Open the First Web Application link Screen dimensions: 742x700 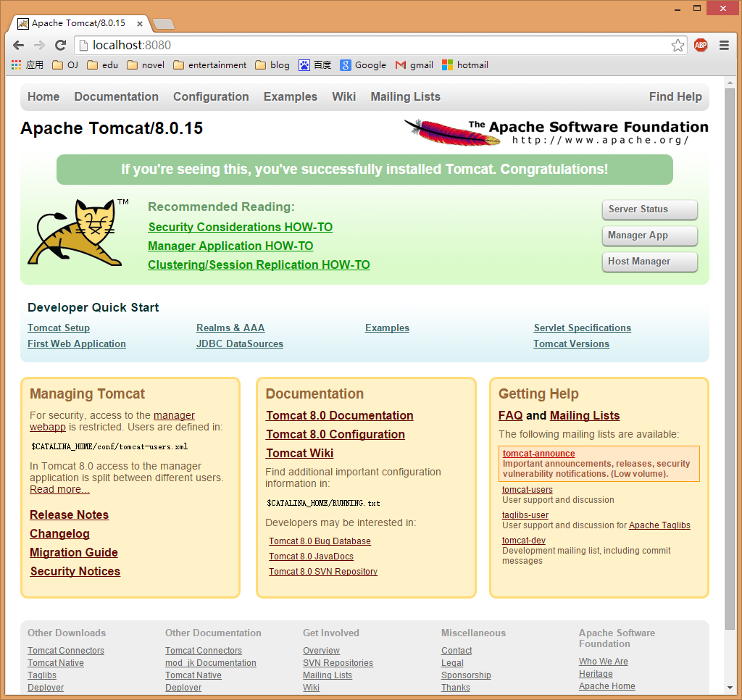point(77,343)
